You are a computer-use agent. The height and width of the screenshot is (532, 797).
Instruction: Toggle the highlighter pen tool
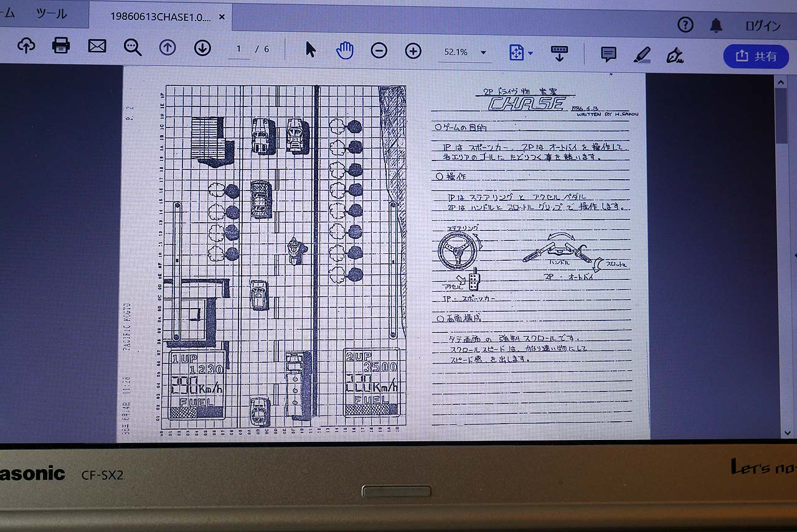642,55
